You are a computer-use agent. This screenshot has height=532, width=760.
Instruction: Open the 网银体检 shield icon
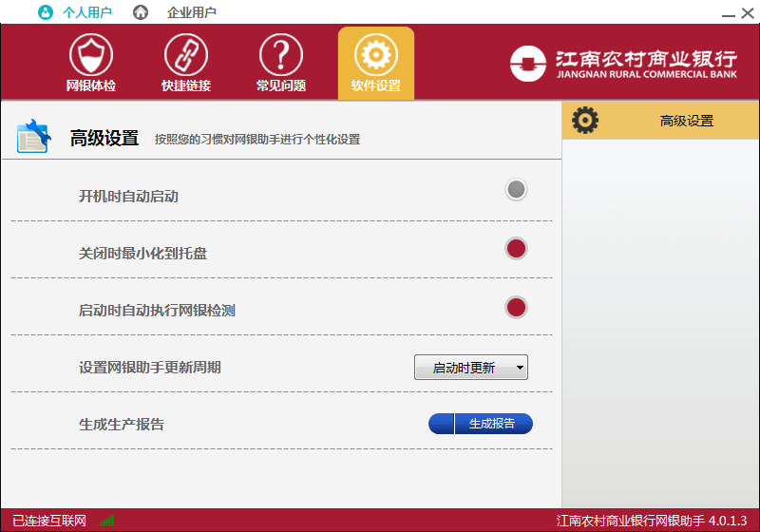(x=90, y=55)
